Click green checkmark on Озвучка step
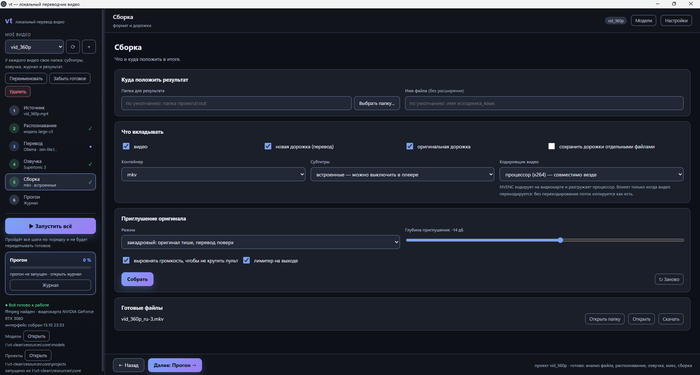Screen dimensions: 700x375 pos(90,164)
